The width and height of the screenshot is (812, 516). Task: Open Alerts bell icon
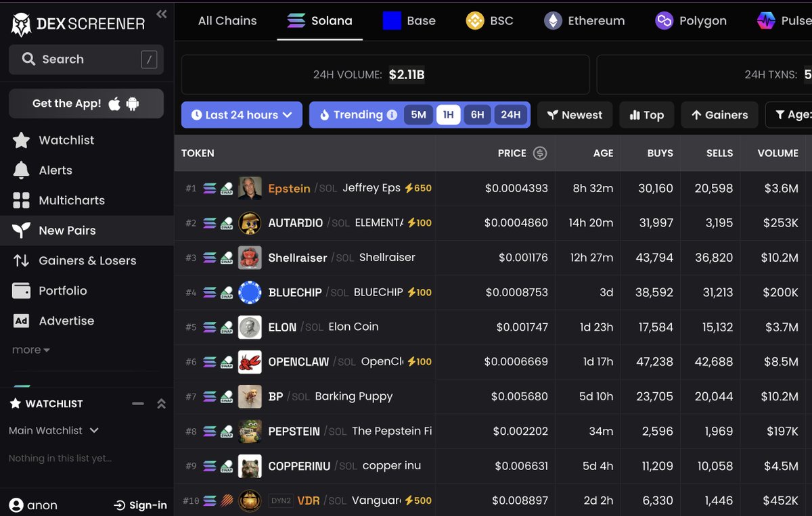click(x=22, y=170)
